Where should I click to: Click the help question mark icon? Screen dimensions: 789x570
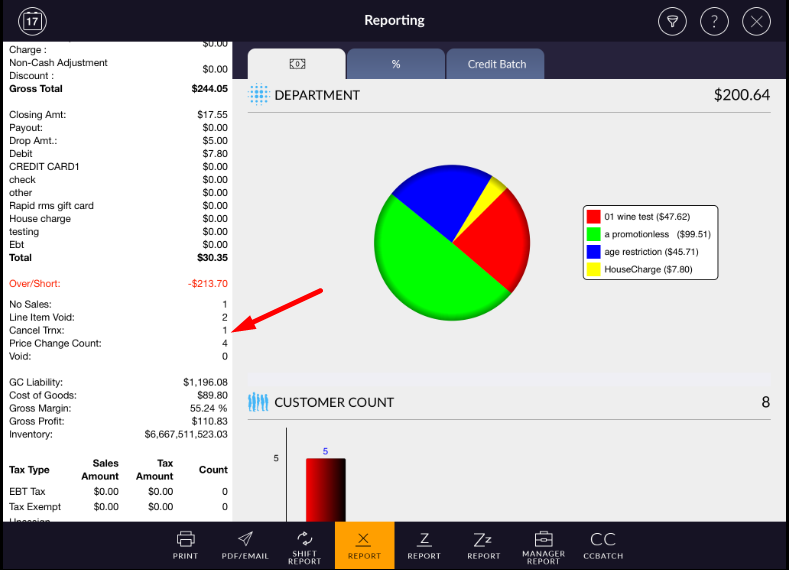pyautogui.click(x=714, y=21)
